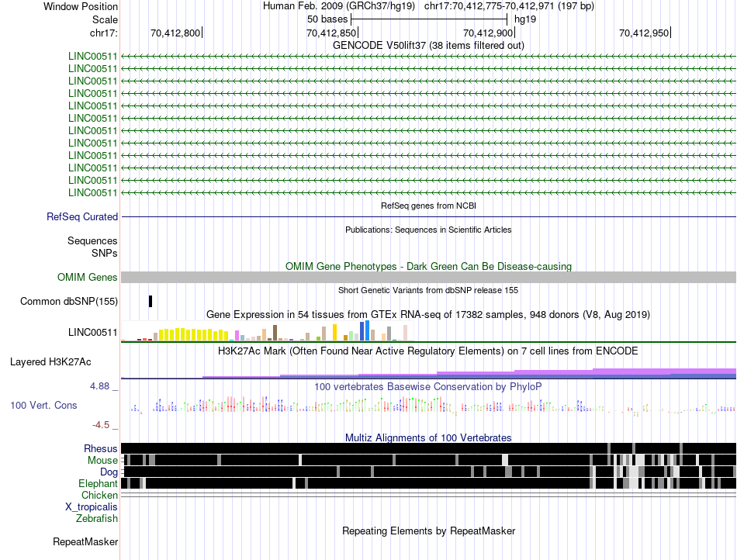Click the Dog species label
The height and width of the screenshot is (560, 737).
tap(109, 472)
